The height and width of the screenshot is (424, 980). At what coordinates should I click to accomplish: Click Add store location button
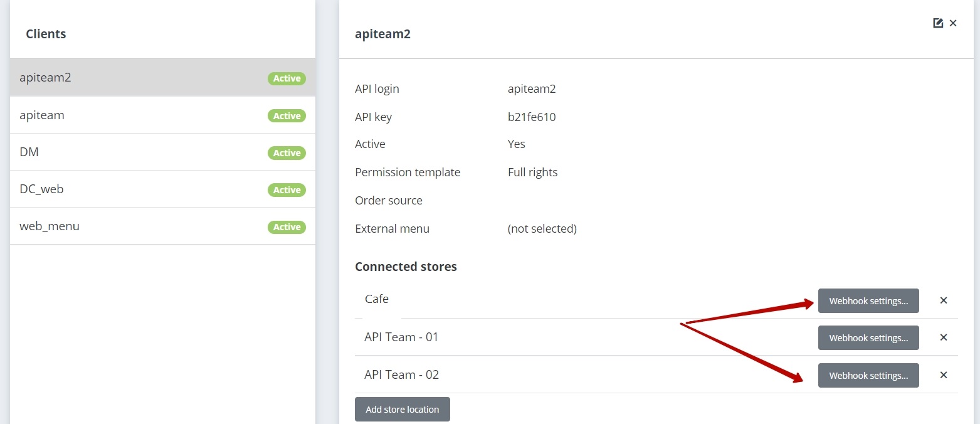pyautogui.click(x=402, y=409)
